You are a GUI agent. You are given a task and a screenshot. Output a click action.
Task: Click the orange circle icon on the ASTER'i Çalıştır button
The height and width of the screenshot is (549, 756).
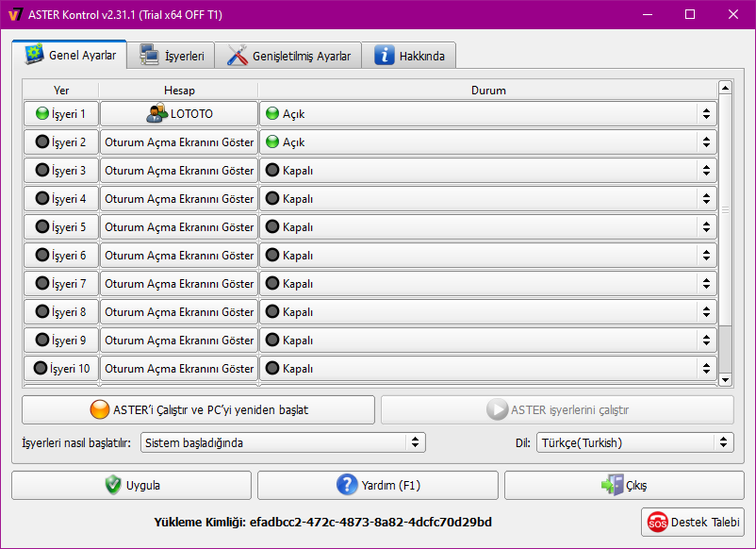click(100, 409)
